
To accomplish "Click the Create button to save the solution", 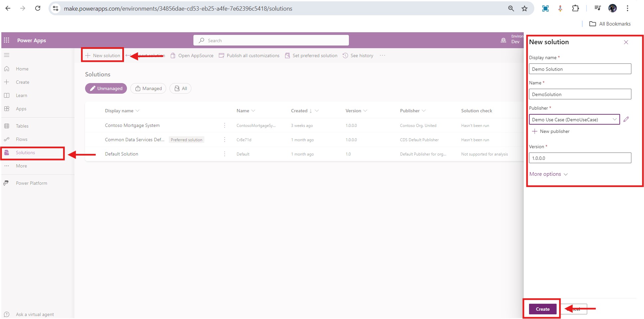I will click(542, 309).
